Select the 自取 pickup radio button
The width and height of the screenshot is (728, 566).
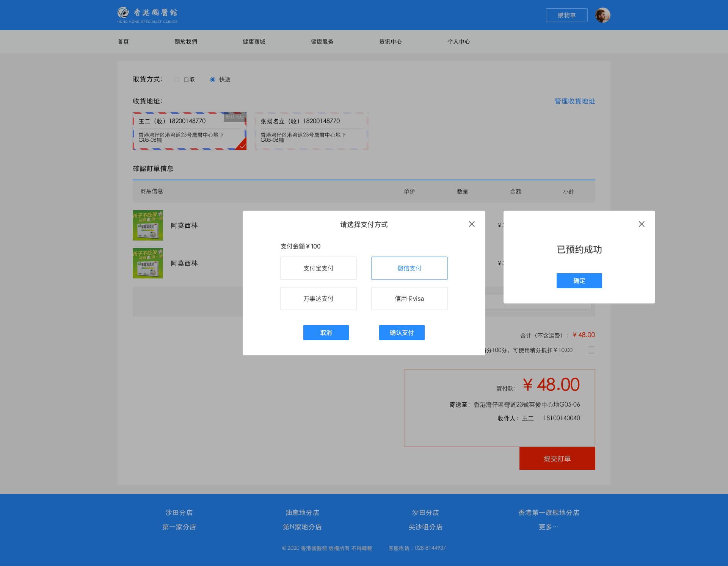177,80
